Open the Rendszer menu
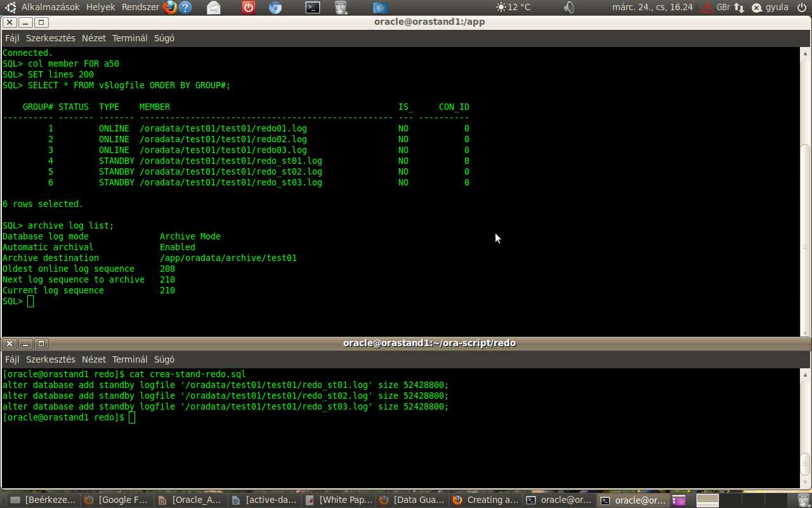812x508 pixels. tap(139, 7)
